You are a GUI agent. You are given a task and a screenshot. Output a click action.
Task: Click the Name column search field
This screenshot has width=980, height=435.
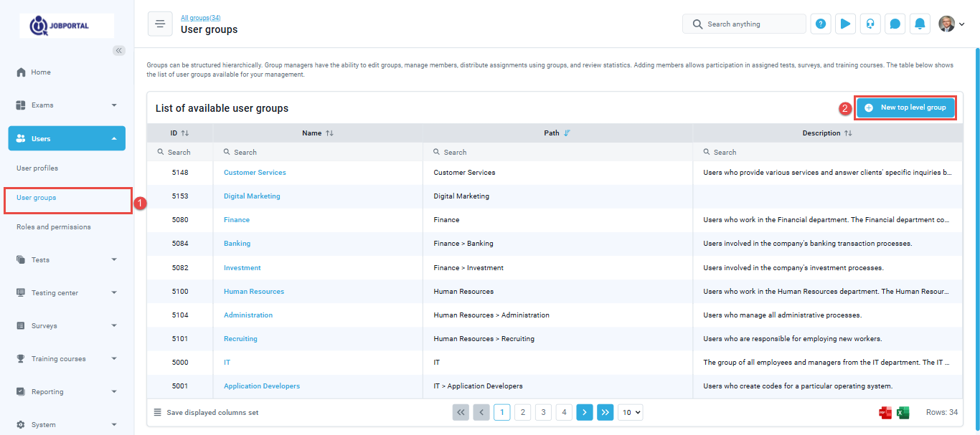point(319,152)
